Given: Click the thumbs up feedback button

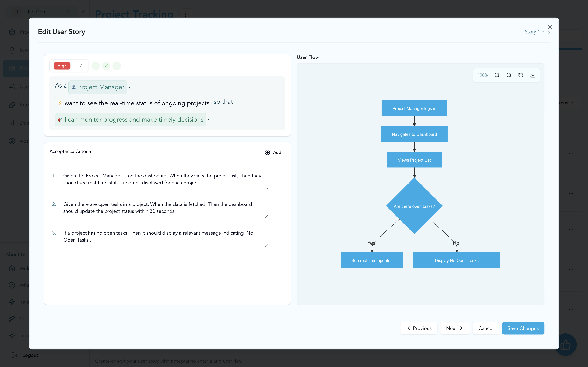Looking at the screenshot, I should pyautogui.click(x=566, y=345).
